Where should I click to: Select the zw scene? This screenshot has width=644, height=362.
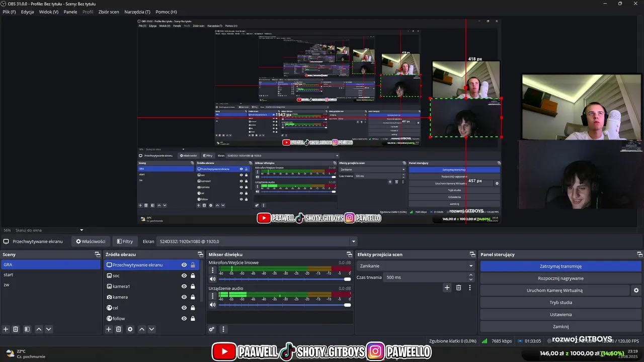50,285
